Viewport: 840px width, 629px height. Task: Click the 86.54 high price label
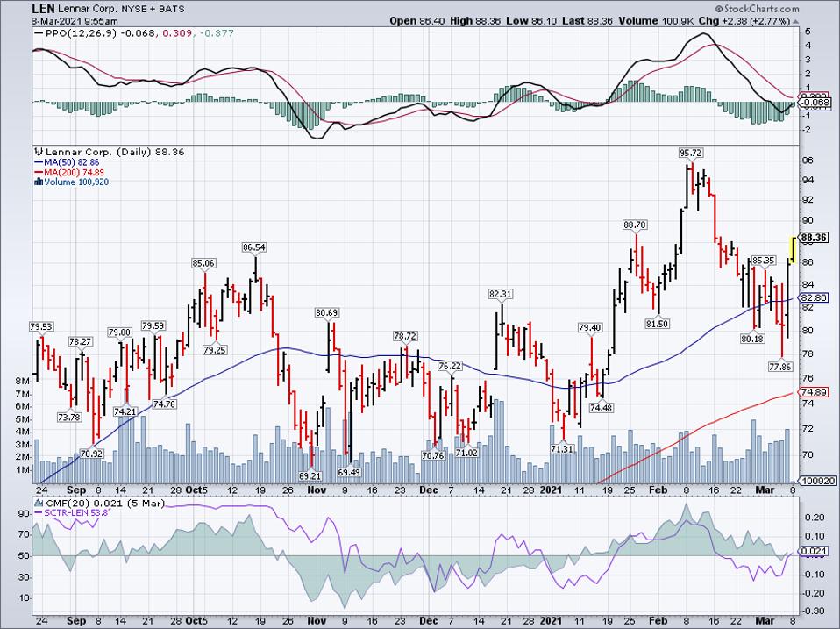(254, 247)
